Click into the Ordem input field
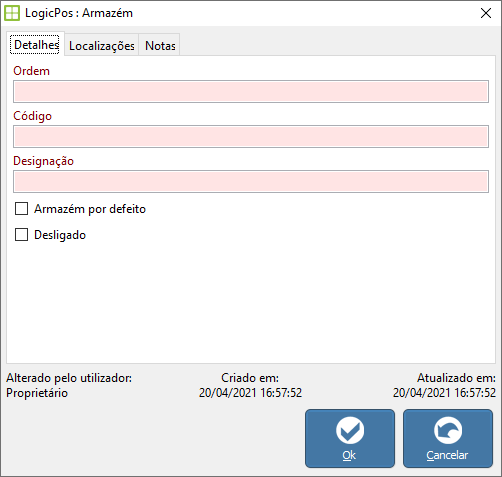The height and width of the screenshot is (477, 502). [x=251, y=91]
